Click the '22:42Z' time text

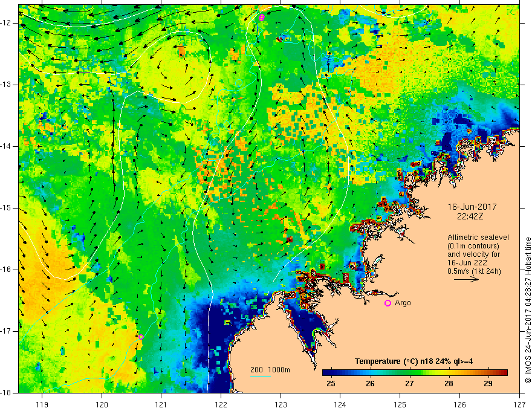point(470,216)
